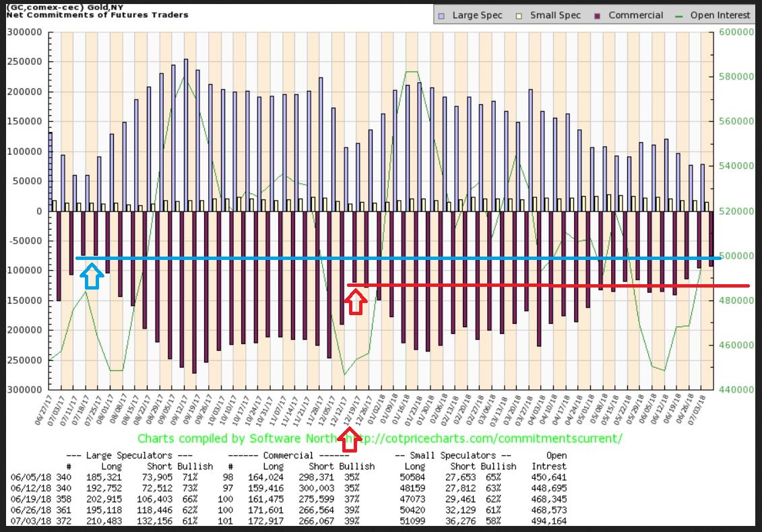The height and width of the screenshot is (532, 762).
Task: Click open interest value 450,641
Action: click(549, 477)
